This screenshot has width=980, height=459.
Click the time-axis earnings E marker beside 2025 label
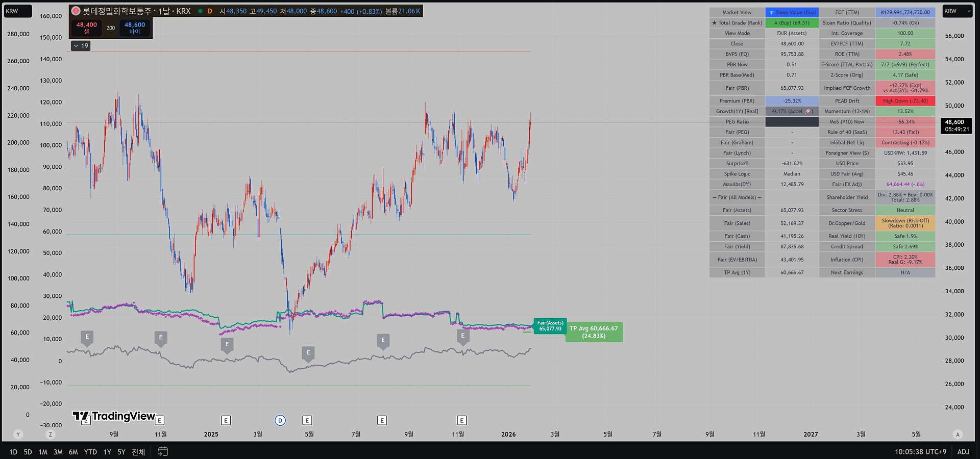(x=226, y=420)
